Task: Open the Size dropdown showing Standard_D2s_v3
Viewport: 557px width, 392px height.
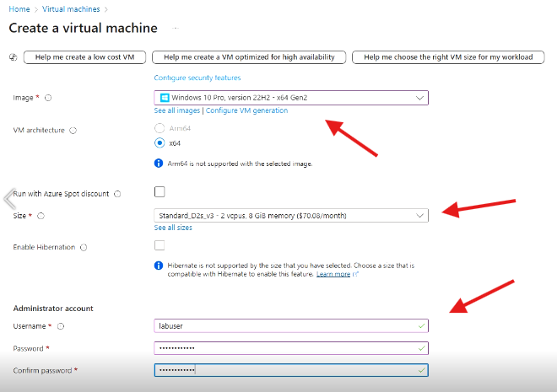Action: pyautogui.click(x=291, y=215)
